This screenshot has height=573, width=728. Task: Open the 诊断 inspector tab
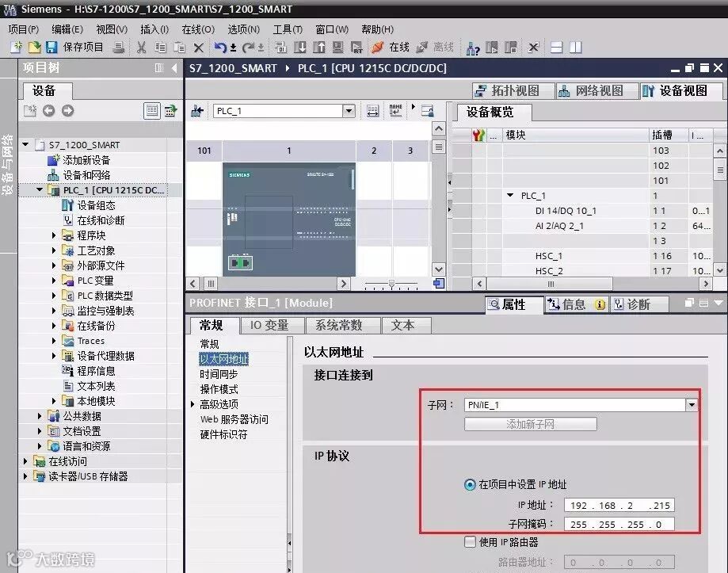638,304
